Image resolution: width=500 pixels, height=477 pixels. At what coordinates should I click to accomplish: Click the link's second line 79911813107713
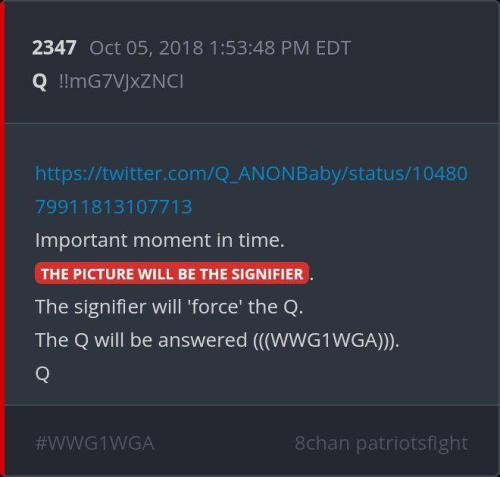[114, 207]
